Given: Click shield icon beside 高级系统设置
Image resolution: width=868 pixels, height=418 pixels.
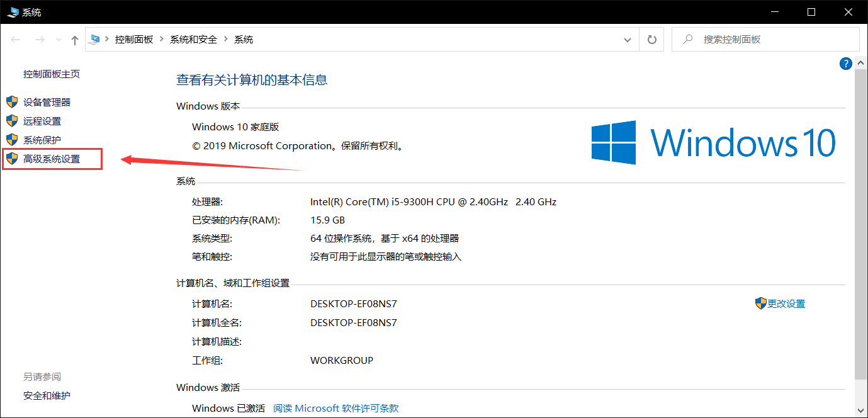Looking at the screenshot, I should click(12, 159).
